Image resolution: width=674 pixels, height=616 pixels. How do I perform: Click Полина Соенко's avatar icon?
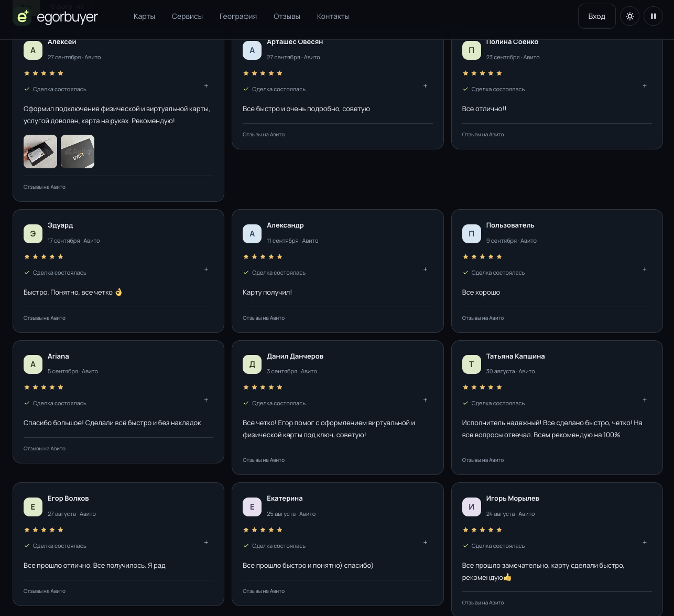(x=471, y=50)
